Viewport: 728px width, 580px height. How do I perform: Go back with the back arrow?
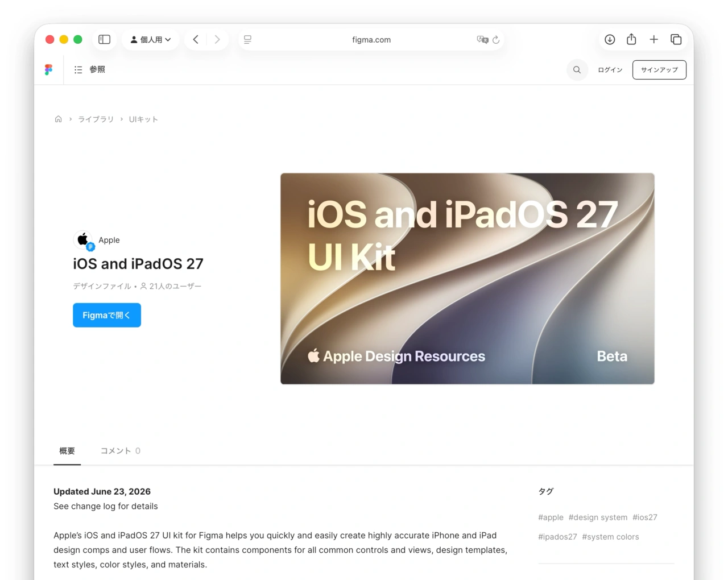tap(196, 39)
